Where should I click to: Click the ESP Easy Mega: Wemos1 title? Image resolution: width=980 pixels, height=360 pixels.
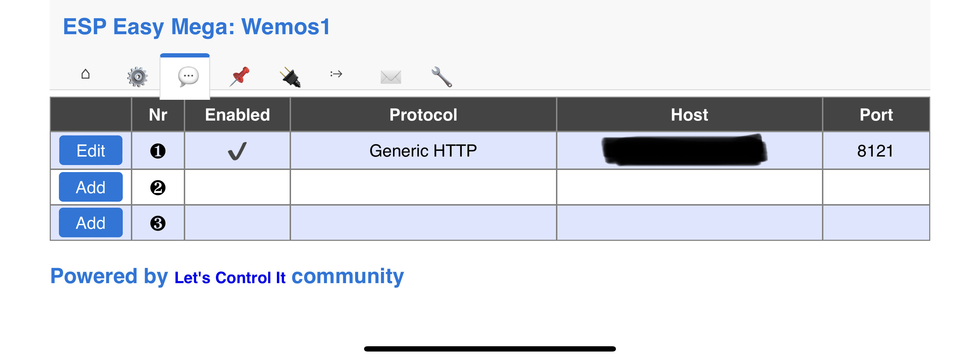coord(196,26)
